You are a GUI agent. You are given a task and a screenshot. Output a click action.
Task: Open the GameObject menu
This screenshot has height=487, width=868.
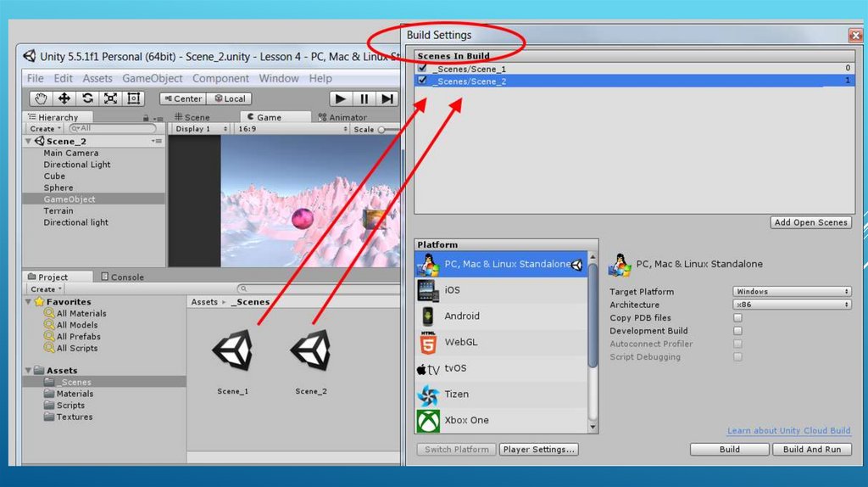[153, 78]
